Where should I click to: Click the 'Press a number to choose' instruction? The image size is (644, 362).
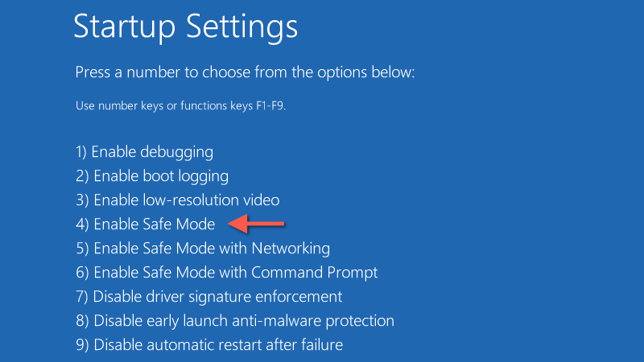tap(245, 72)
